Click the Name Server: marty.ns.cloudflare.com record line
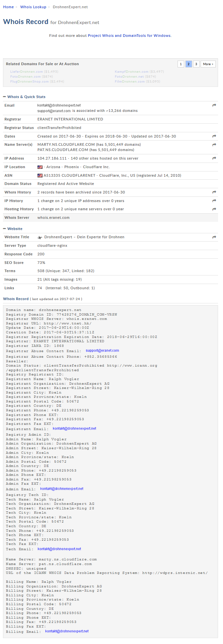223x644 pixels. 51,559
